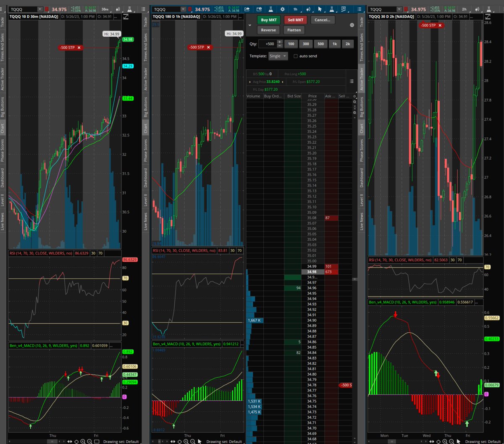The image size is (504, 444).
Task: Open chart settings gear in middle toolbar
Action: [x=282, y=9]
